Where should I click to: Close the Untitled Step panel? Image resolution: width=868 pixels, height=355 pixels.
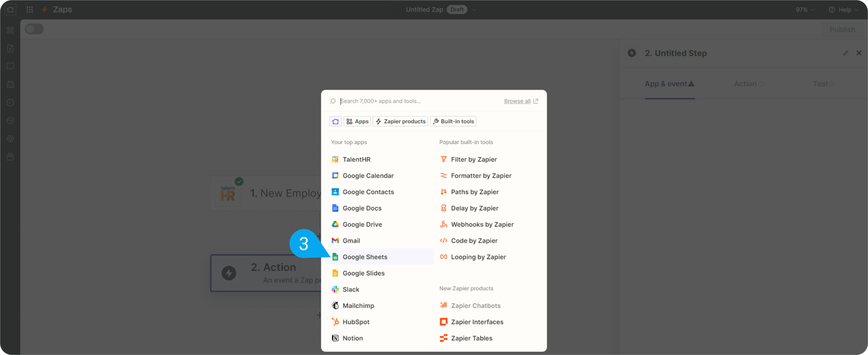pyautogui.click(x=859, y=53)
